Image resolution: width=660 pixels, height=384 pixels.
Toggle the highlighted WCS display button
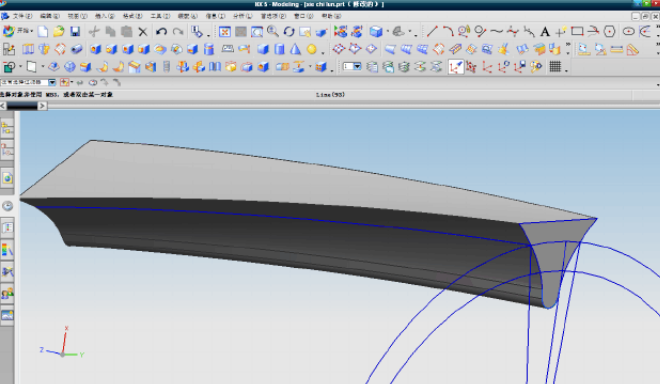[x=456, y=67]
